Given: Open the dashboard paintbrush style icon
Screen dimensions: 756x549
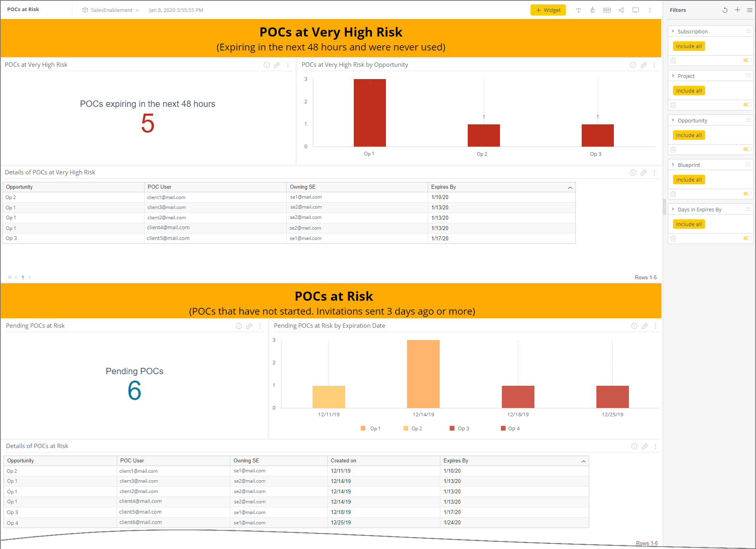Looking at the screenshot, I should (592, 10).
